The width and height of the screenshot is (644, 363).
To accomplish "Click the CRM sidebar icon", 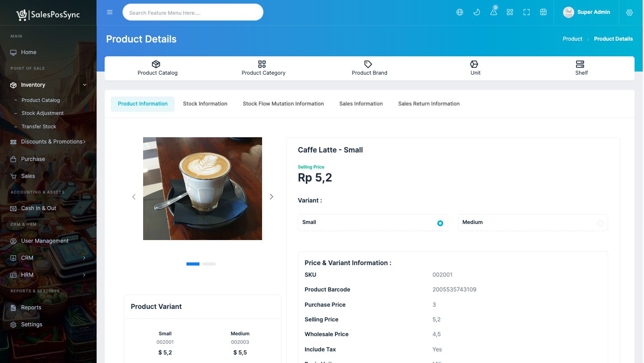I will [x=13, y=258].
